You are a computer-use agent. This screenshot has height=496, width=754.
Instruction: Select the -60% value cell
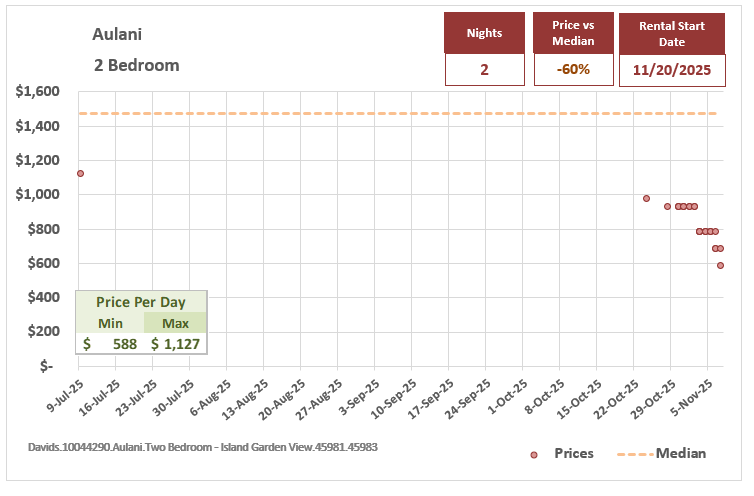click(x=572, y=70)
